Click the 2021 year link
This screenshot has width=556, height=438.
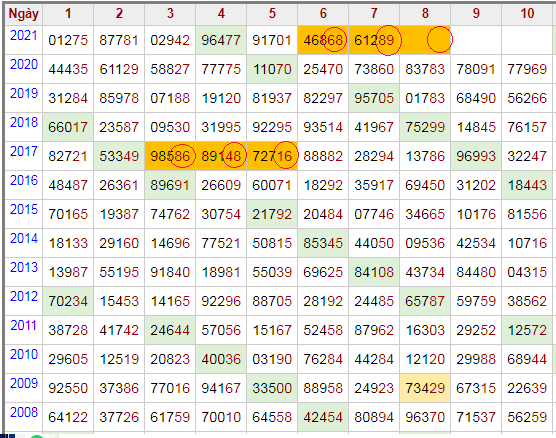point(23,35)
